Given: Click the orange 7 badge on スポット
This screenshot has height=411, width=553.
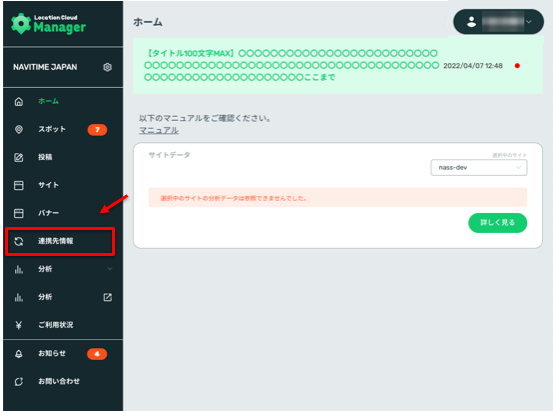Looking at the screenshot, I should (x=97, y=129).
